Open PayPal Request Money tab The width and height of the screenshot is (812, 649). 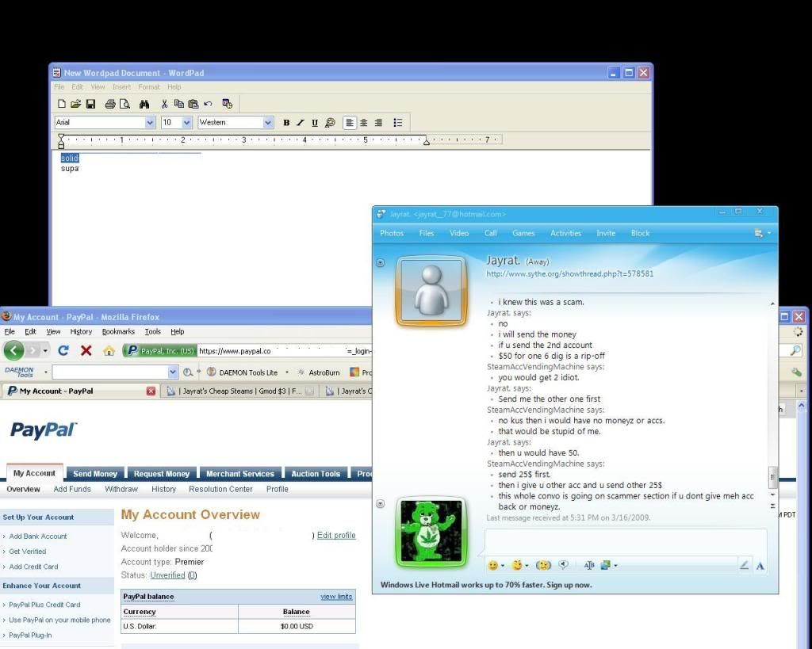tap(162, 474)
